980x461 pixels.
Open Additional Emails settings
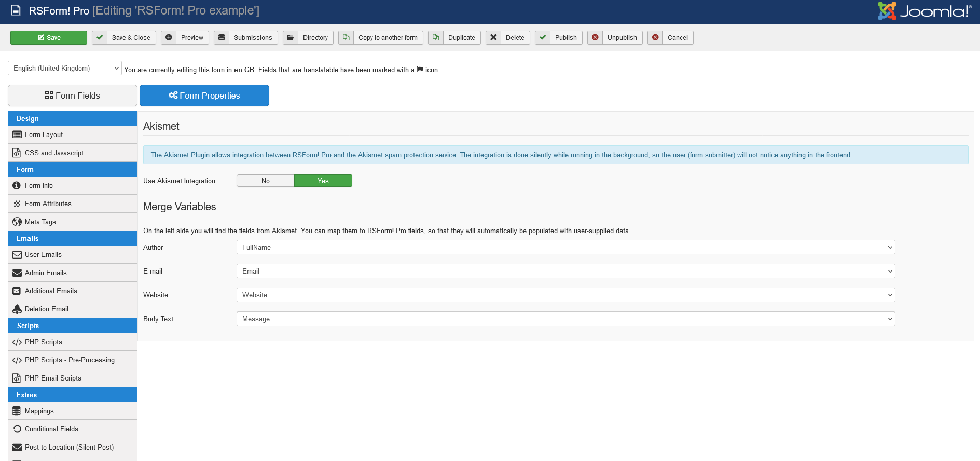[x=73, y=291]
